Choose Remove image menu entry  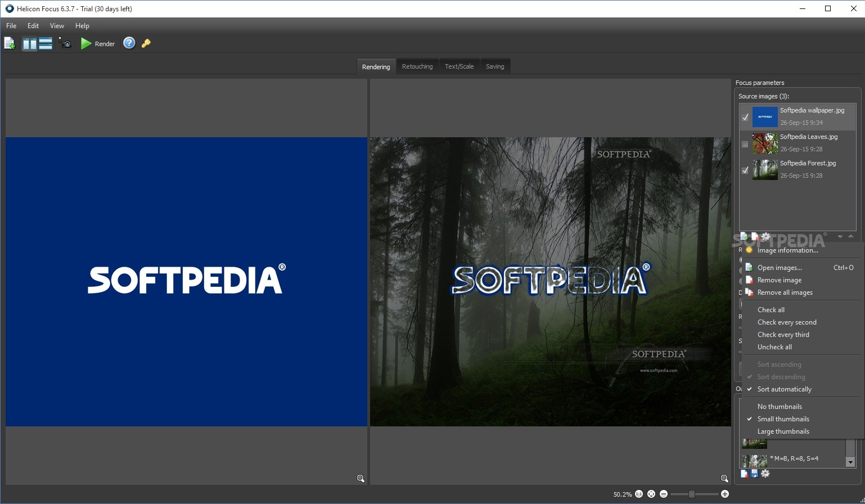click(802, 280)
